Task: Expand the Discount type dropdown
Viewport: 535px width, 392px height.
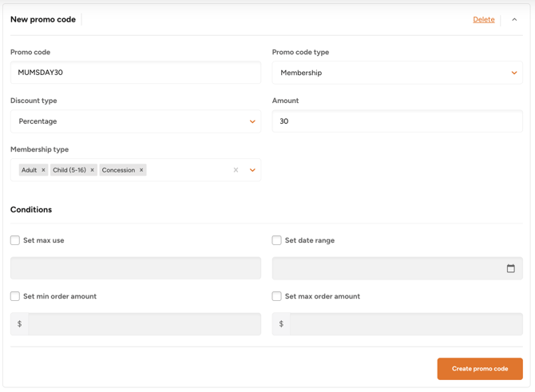Action: pyautogui.click(x=135, y=121)
